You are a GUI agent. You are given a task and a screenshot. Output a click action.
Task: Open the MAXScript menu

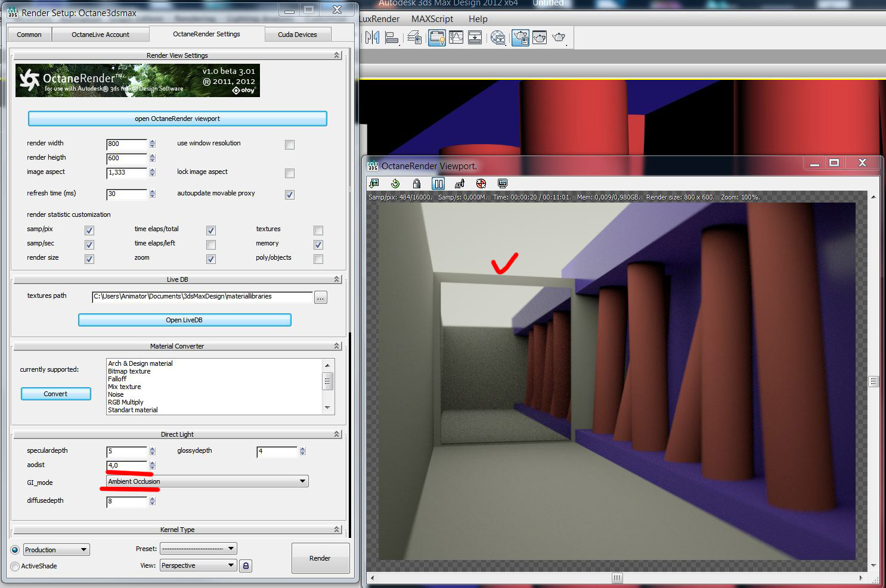coord(432,19)
